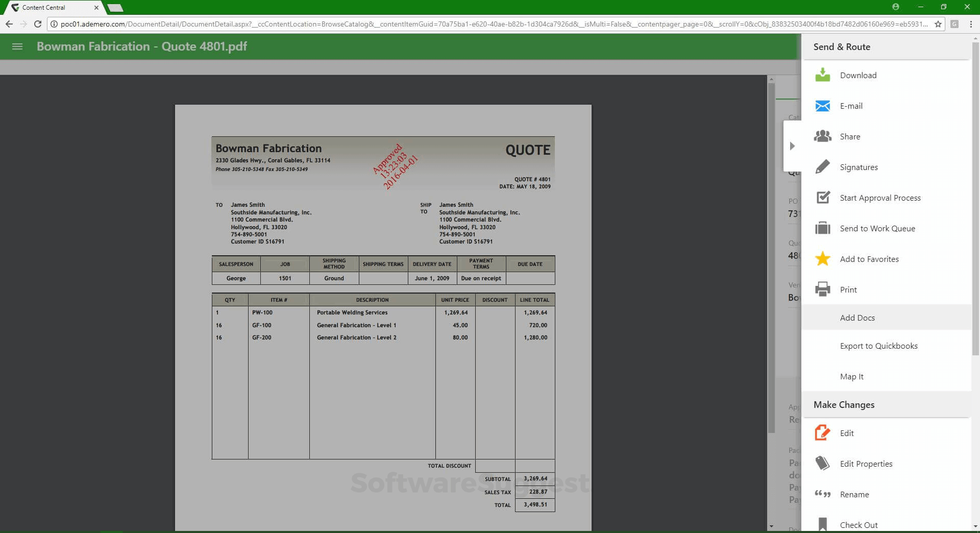This screenshot has height=533, width=980.
Task: Open the Signatures tool
Action: click(823, 167)
